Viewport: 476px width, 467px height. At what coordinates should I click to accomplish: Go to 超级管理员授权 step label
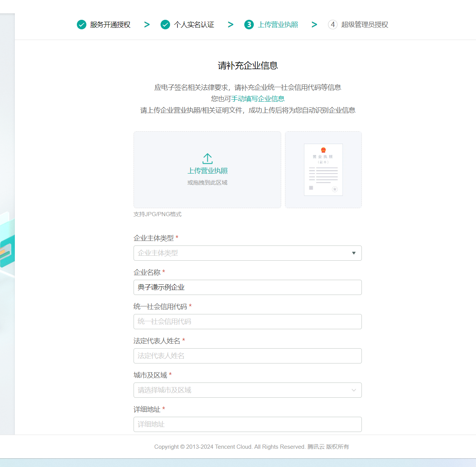[365, 25]
